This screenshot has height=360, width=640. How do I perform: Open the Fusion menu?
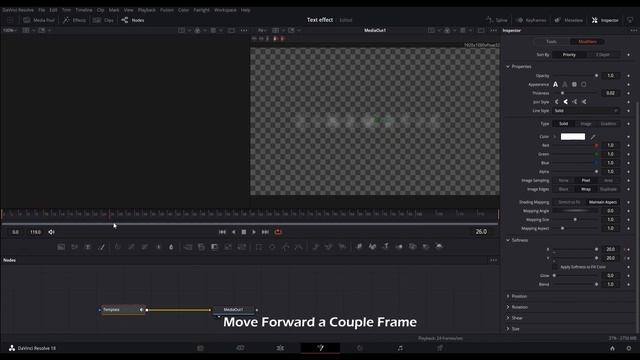click(x=167, y=10)
